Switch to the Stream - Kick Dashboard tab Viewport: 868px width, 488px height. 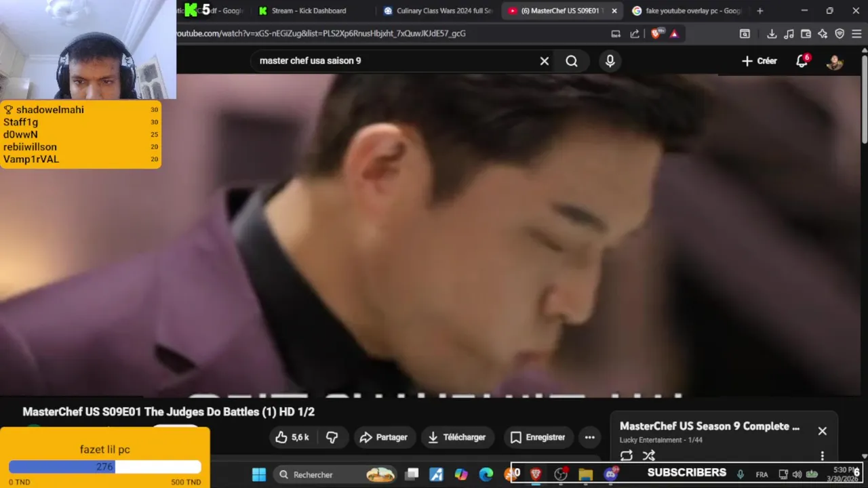[309, 11]
